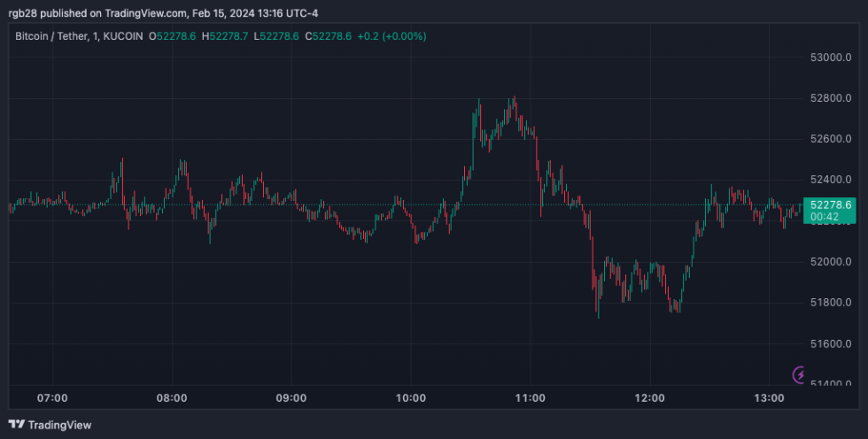Click the 51600.0 price axis label
The image size is (868, 439).
(831, 343)
